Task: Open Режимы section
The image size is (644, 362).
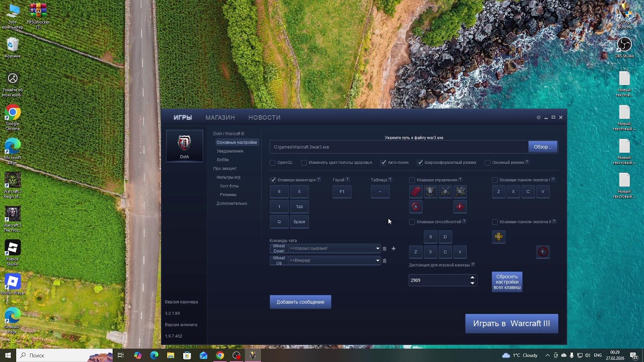Action: 228,195
